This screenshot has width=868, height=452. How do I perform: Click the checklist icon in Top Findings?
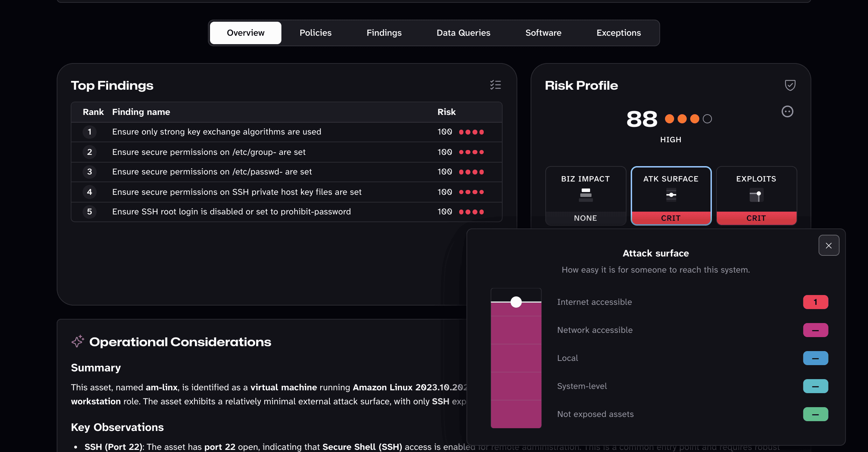point(495,85)
